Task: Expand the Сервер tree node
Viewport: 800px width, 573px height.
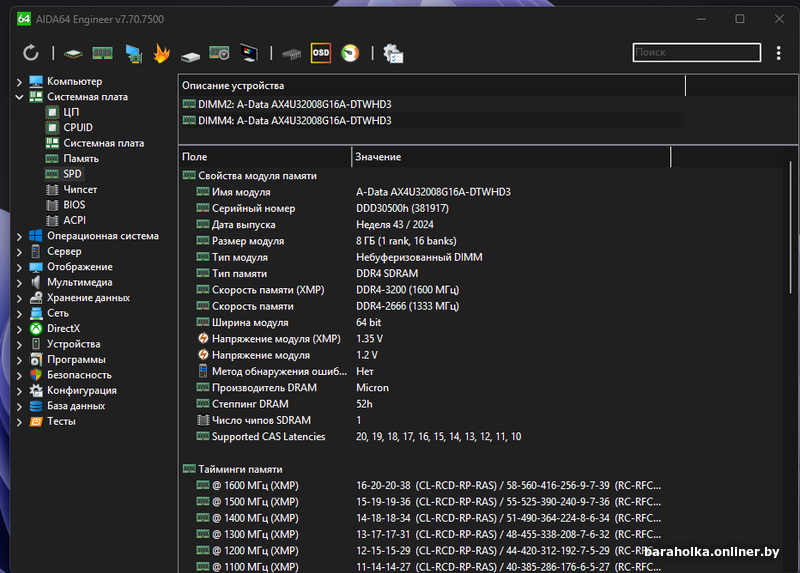Action: point(19,252)
